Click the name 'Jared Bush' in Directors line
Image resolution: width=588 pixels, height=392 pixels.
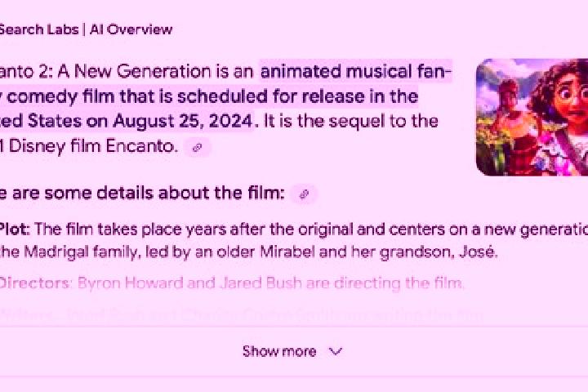tap(261, 283)
